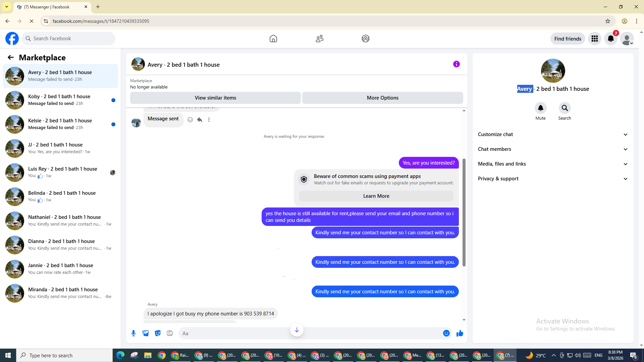Image resolution: width=644 pixels, height=362 pixels.
Task: React to the 'Message sent' bubble
Action: 190,120
